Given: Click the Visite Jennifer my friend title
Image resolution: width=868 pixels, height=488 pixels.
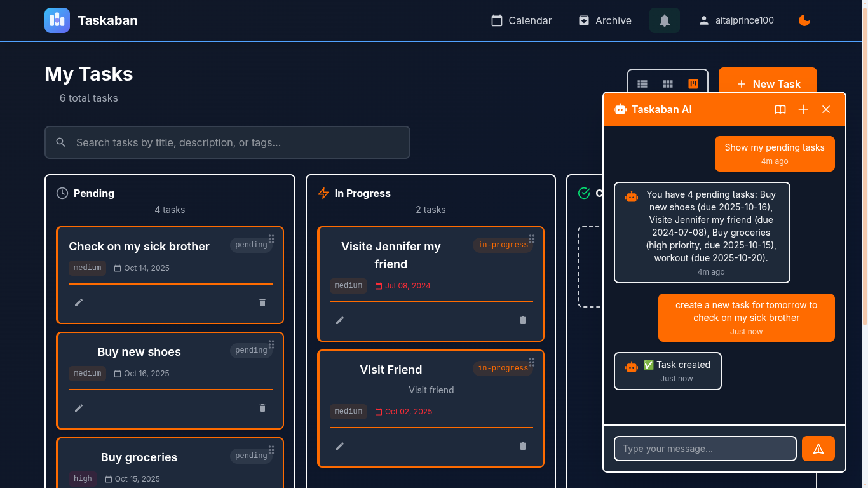Looking at the screenshot, I should pos(391,255).
